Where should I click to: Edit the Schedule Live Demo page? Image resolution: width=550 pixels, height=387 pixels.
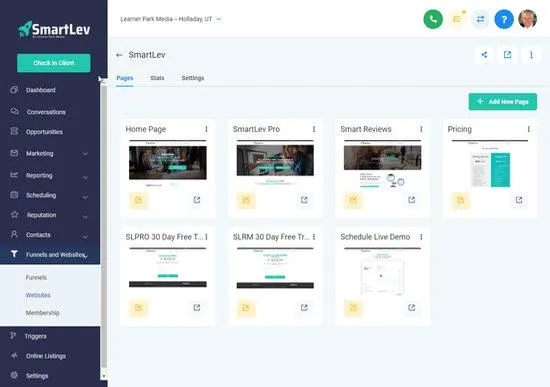[353, 308]
